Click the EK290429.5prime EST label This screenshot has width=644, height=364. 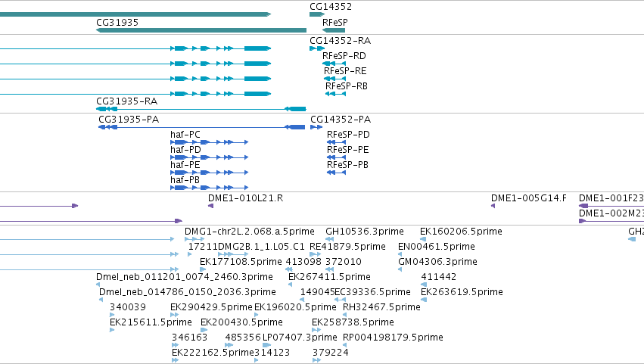point(211,308)
